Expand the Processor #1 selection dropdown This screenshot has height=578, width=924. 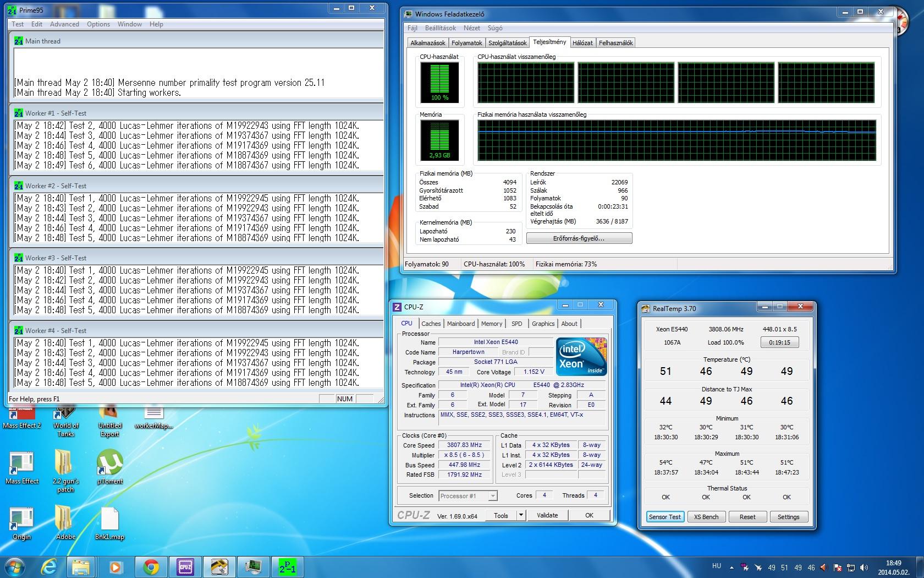tap(492, 496)
